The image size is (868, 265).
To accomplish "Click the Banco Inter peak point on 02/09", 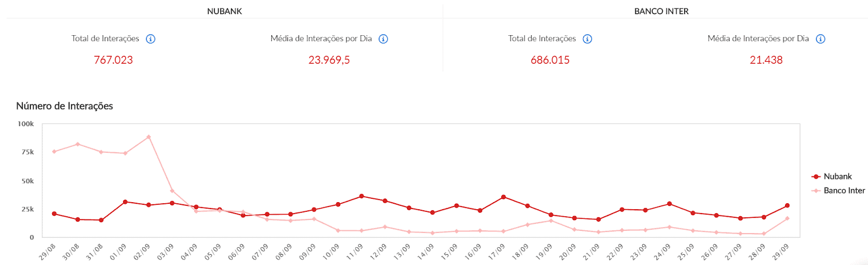I will (149, 137).
